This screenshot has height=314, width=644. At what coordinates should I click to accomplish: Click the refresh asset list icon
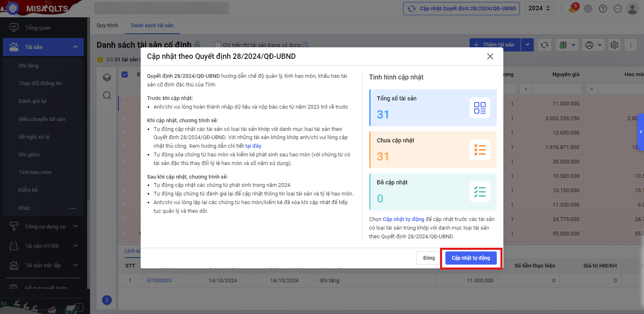544,45
